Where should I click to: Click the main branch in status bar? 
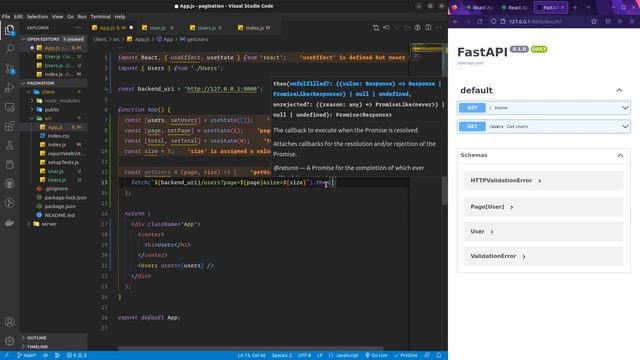click(x=27, y=356)
